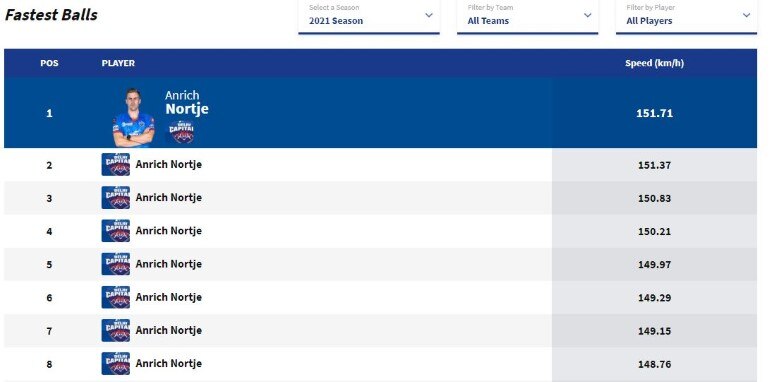Click Delhi Capitals logo in row 6

116,297
